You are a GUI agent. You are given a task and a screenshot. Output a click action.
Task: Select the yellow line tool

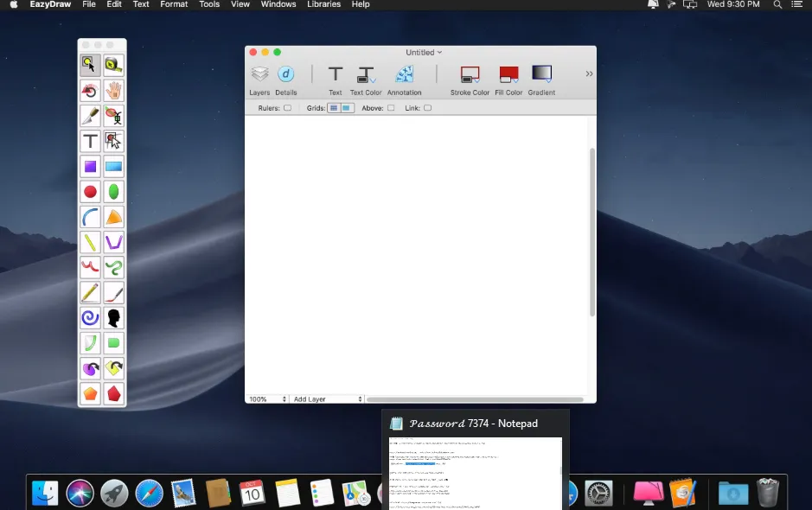(90, 242)
